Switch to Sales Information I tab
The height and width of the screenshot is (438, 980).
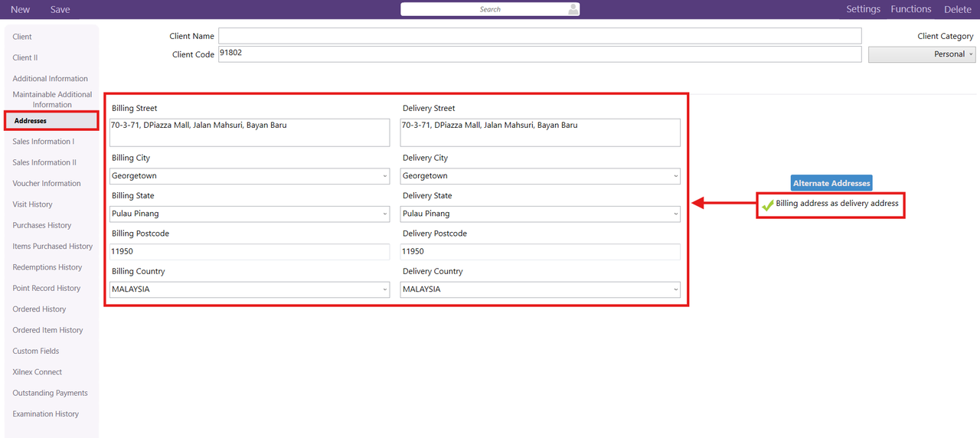[44, 142]
